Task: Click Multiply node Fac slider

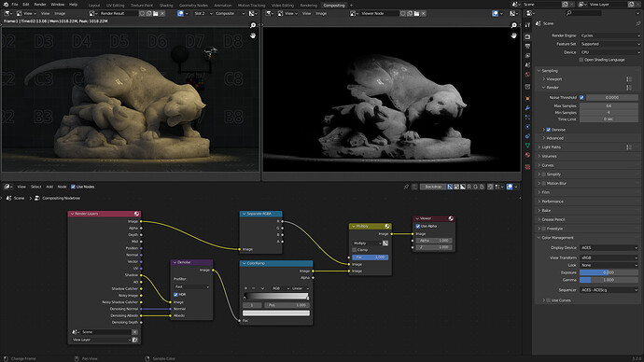Action: [x=370, y=258]
